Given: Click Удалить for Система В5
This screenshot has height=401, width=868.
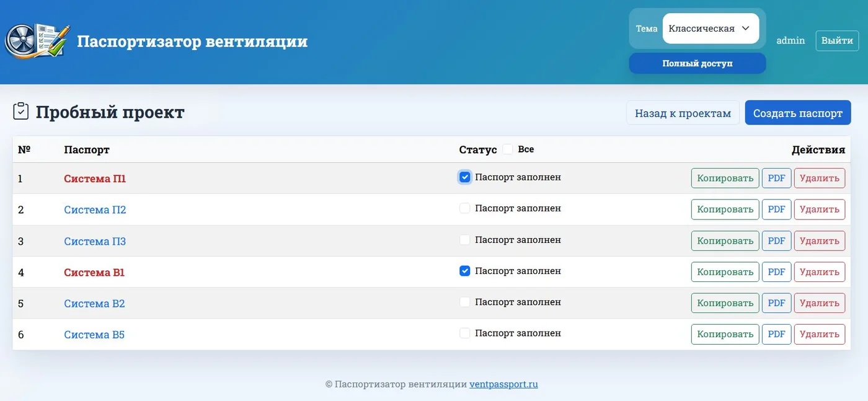Looking at the screenshot, I should click(820, 334).
